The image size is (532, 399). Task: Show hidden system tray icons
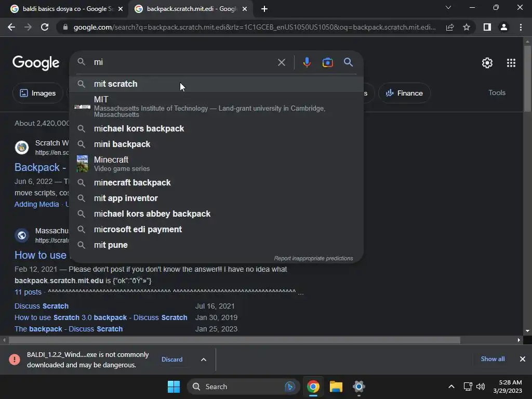click(x=451, y=387)
